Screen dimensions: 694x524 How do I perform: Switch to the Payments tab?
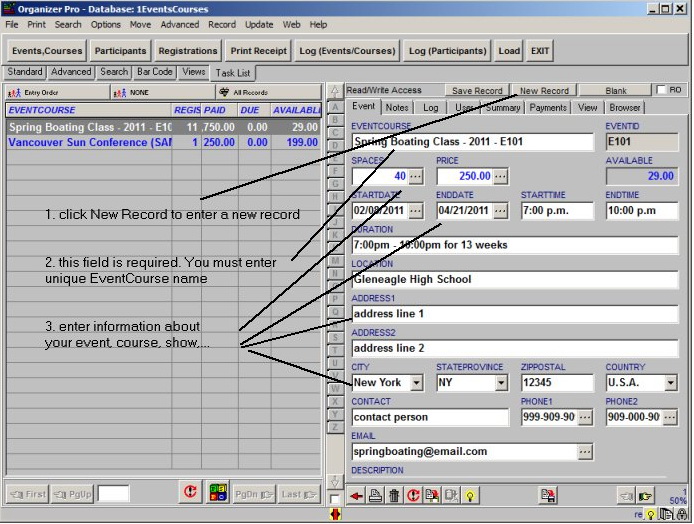[548, 107]
